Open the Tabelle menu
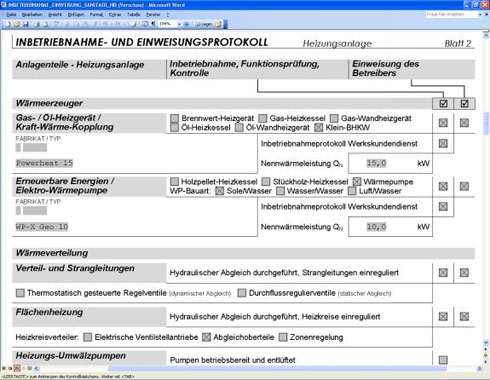Viewport: 490px width, 380px height. [133, 15]
